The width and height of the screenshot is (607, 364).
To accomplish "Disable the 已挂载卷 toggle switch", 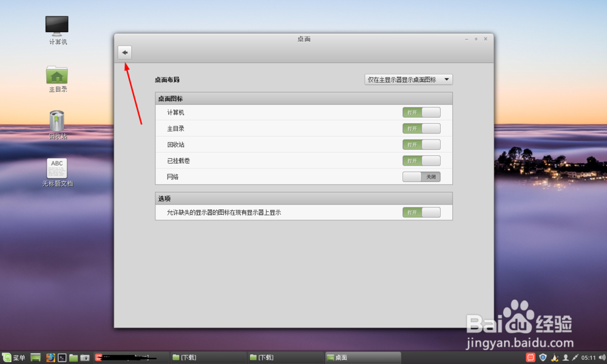I will click(x=421, y=160).
